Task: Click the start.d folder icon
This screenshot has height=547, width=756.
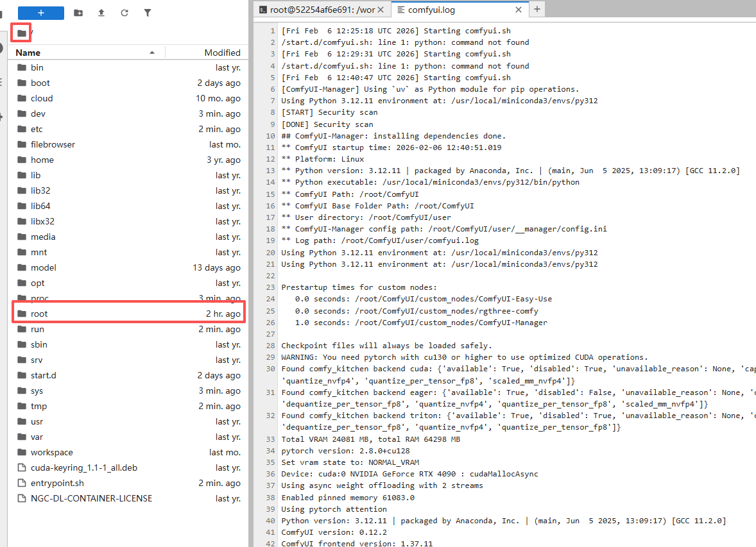Action: (21, 375)
